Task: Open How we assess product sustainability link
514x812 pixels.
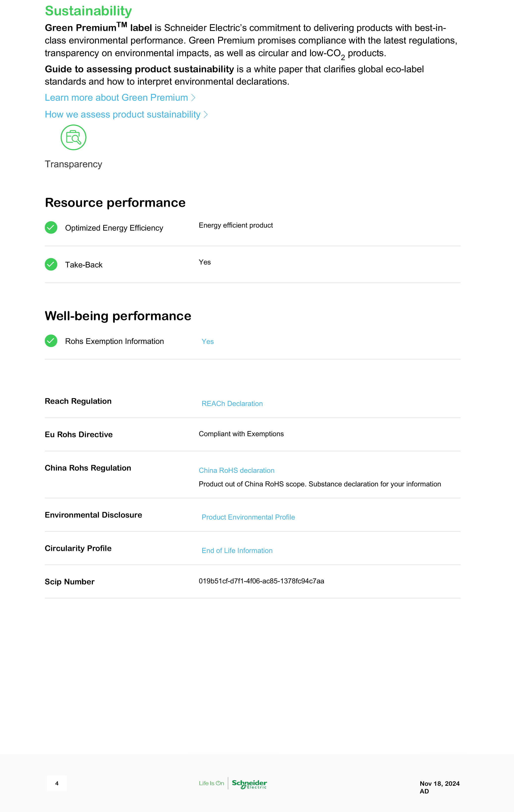Action: tap(123, 115)
